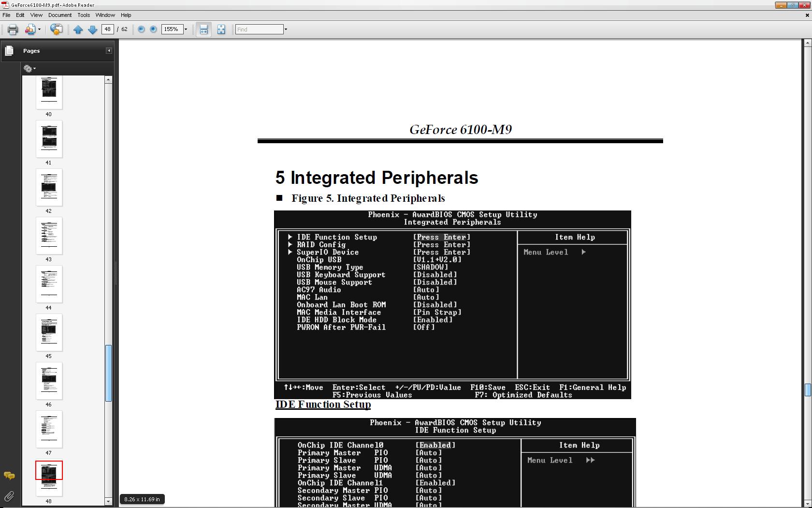Select the fit one full page icon
Screen dimensions: 812x508
pyautogui.click(x=221, y=30)
